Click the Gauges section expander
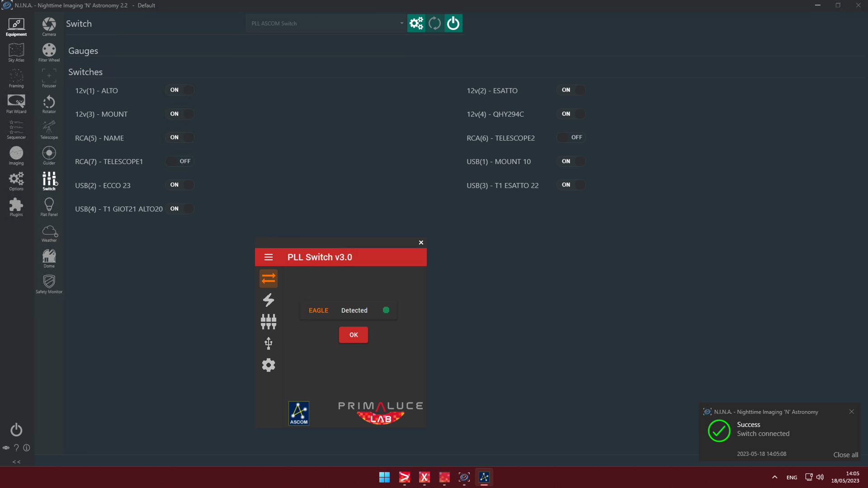Image resolution: width=868 pixels, height=488 pixels. pos(83,51)
